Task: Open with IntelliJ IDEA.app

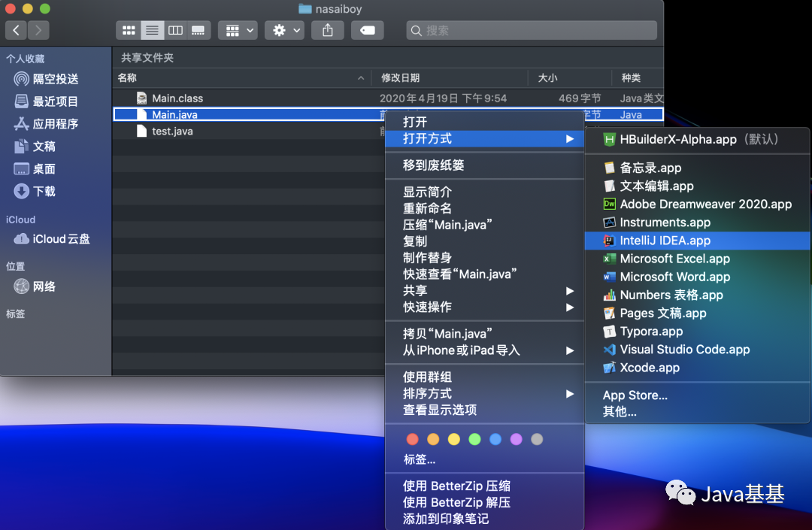Action: 697,241
